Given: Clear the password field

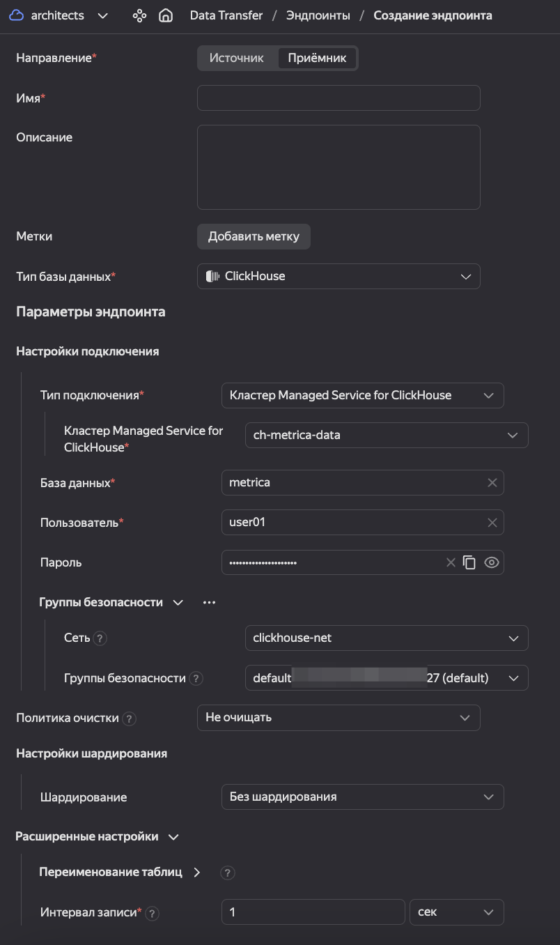Looking at the screenshot, I should pos(451,562).
